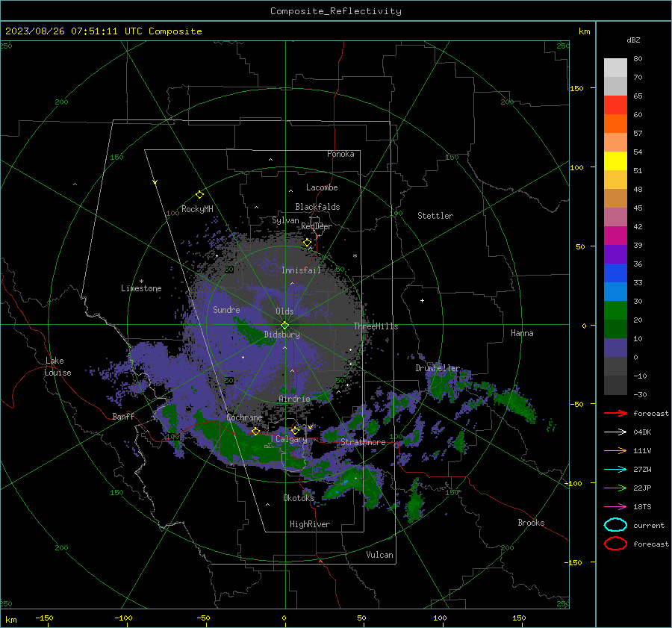
Task: Select the magenta 18TS arrow legend entry
Action: click(x=615, y=507)
